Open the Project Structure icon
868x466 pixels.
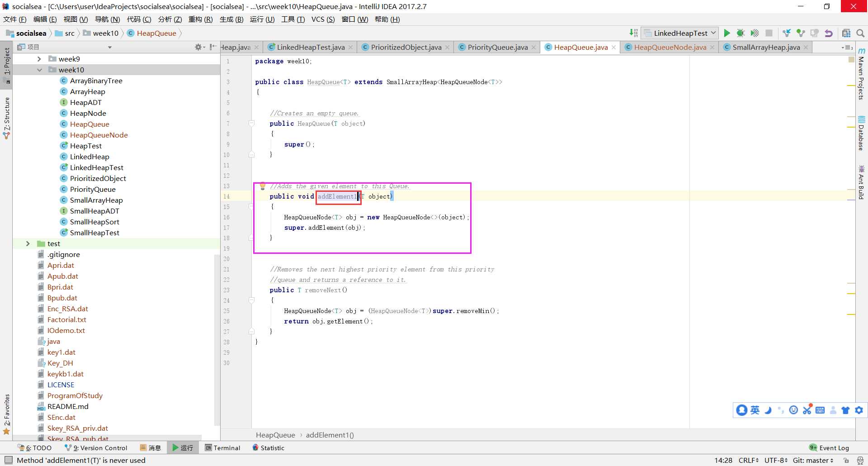tap(846, 33)
